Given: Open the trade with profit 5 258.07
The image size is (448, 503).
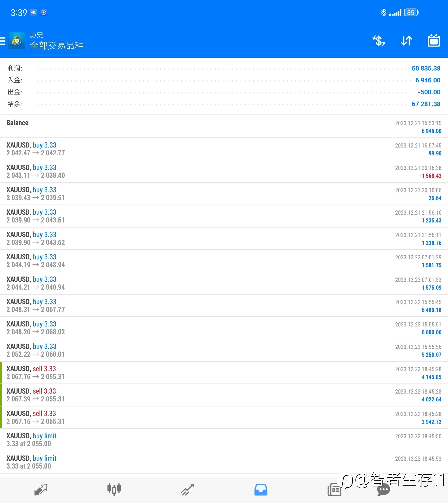Looking at the screenshot, I should (x=224, y=351).
